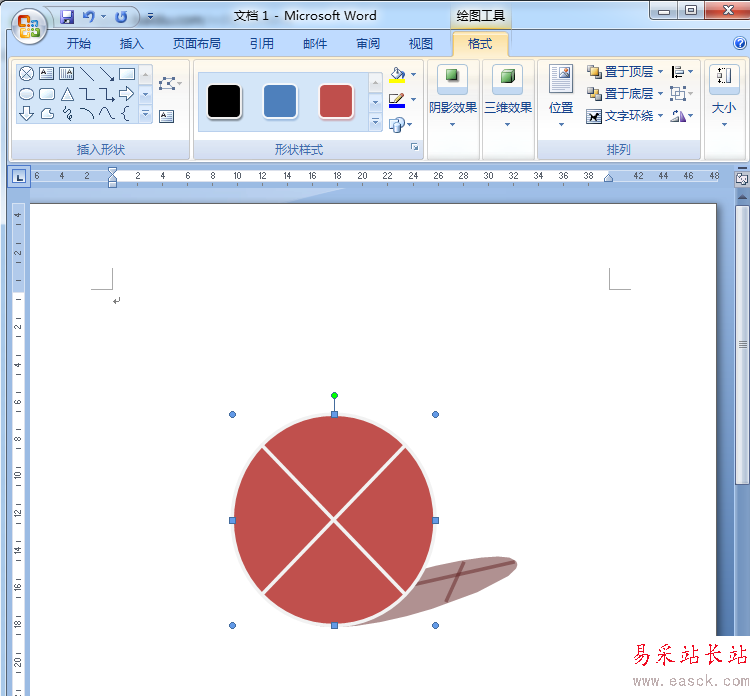Open shape outline color dropdown arrow
The image size is (750, 696).
coord(414,99)
